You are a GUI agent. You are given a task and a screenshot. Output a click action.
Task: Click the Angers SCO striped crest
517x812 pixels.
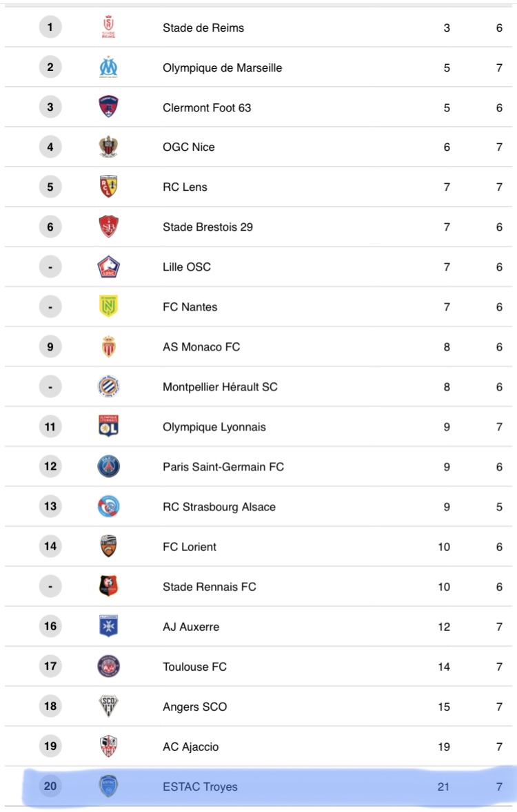pos(108,706)
